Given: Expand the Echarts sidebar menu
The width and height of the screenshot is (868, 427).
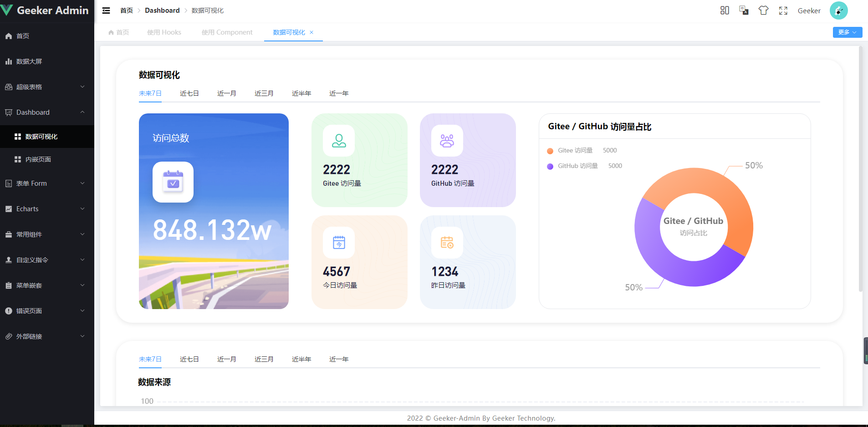Looking at the screenshot, I should tap(46, 209).
